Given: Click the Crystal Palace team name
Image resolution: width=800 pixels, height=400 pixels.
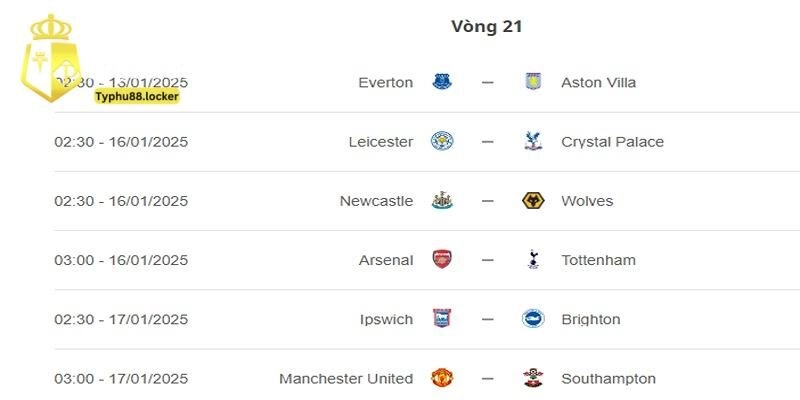Looking at the screenshot, I should (x=613, y=141).
